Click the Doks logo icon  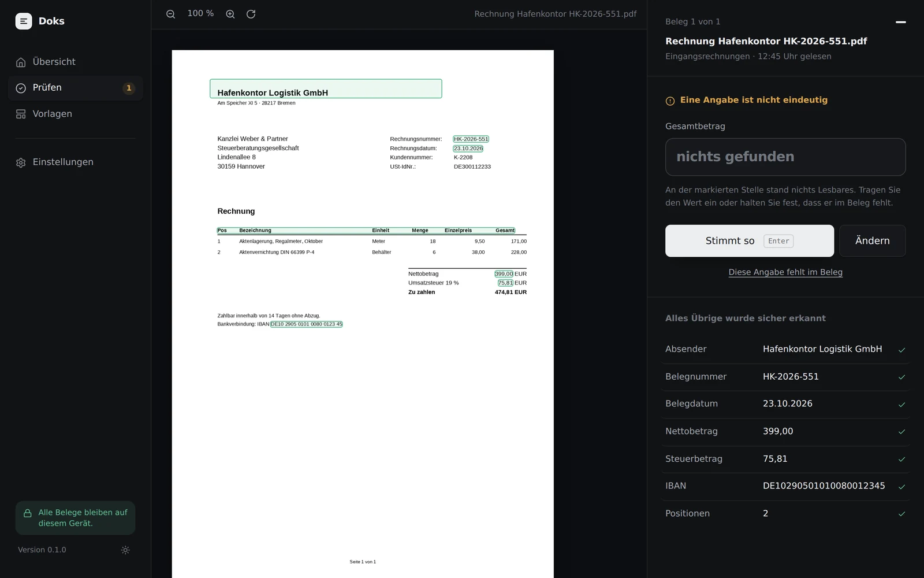[24, 21]
